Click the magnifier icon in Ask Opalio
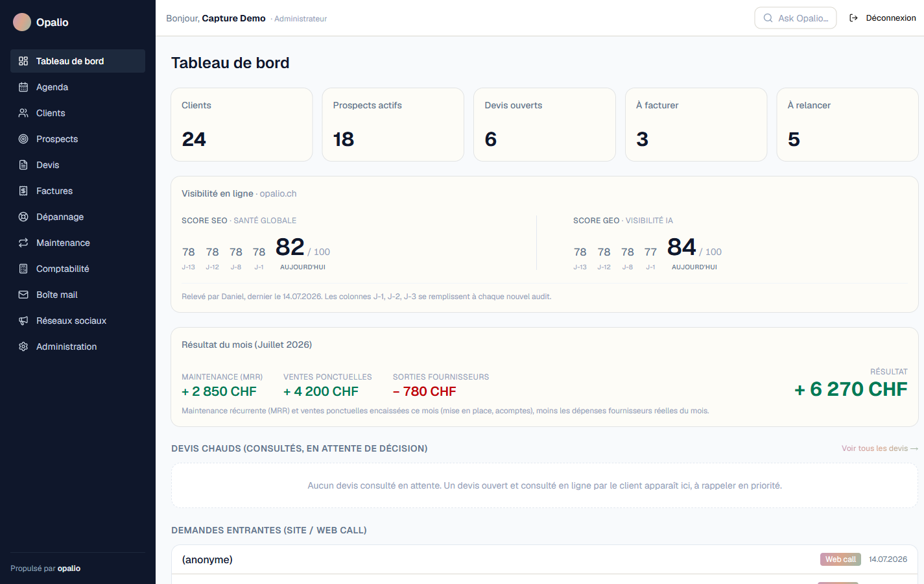The image size is (924, 584). 768,18
